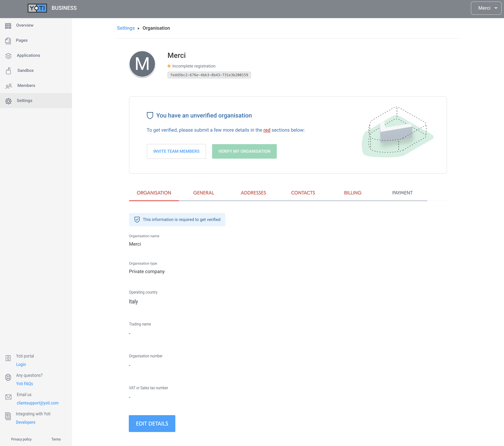Click Verify My Organisation button
The width and height of the screenshot is (504, 446).
pos(244,151)
